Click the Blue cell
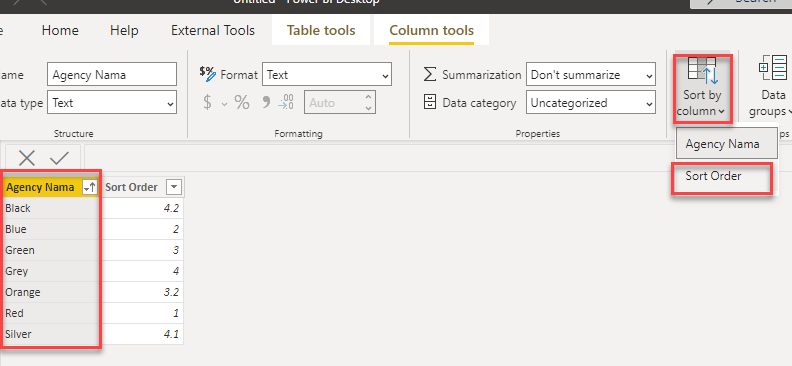 pyautogui.click(x=51, y=229)
